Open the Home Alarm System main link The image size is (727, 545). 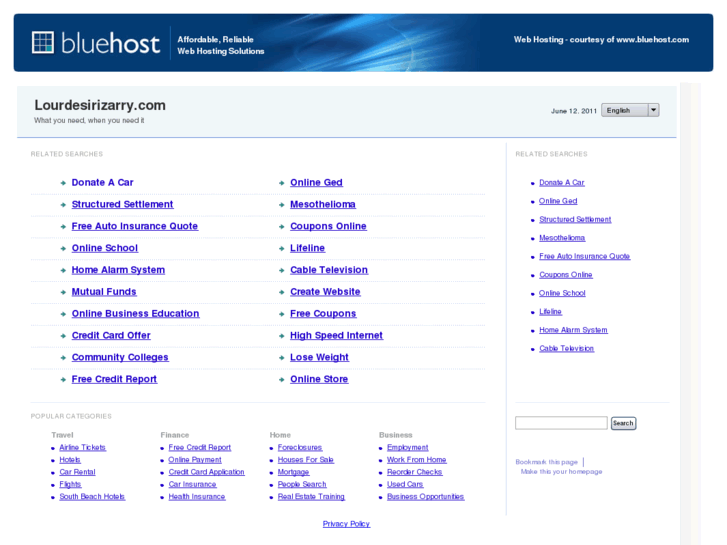pyautogui.click(x=118, y=270)
